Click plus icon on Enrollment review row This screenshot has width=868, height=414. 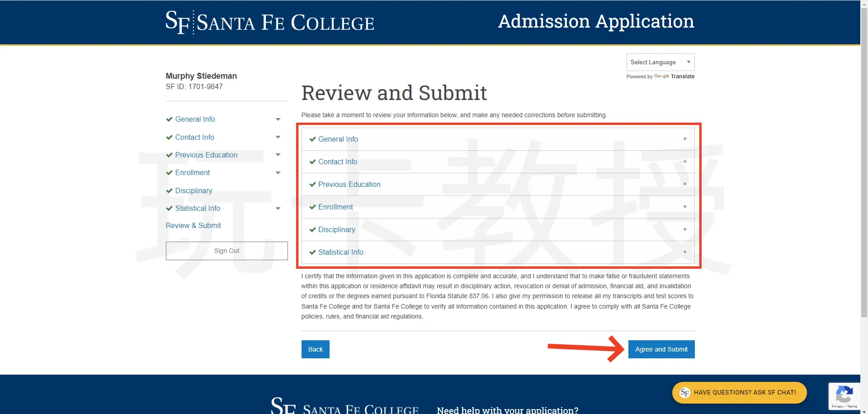point(684,207)
